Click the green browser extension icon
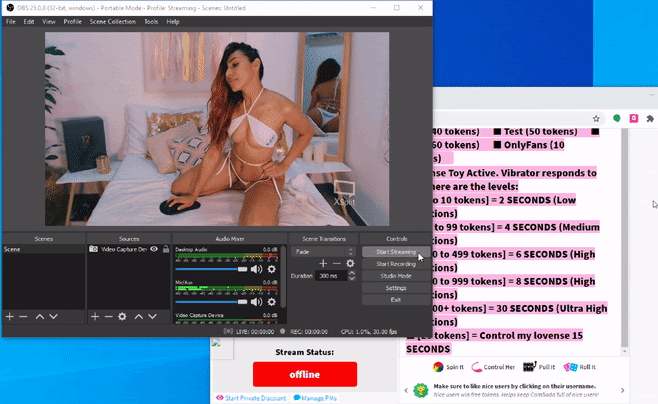This screenshot has height=404, width=658. click(x=616, y=118)
